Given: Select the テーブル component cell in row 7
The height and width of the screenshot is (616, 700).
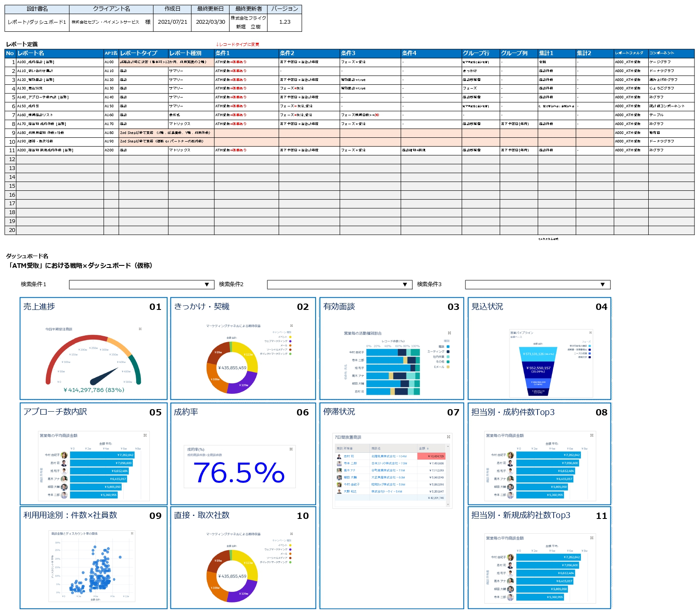Looking at the screenshot, I should coord(671,115).
